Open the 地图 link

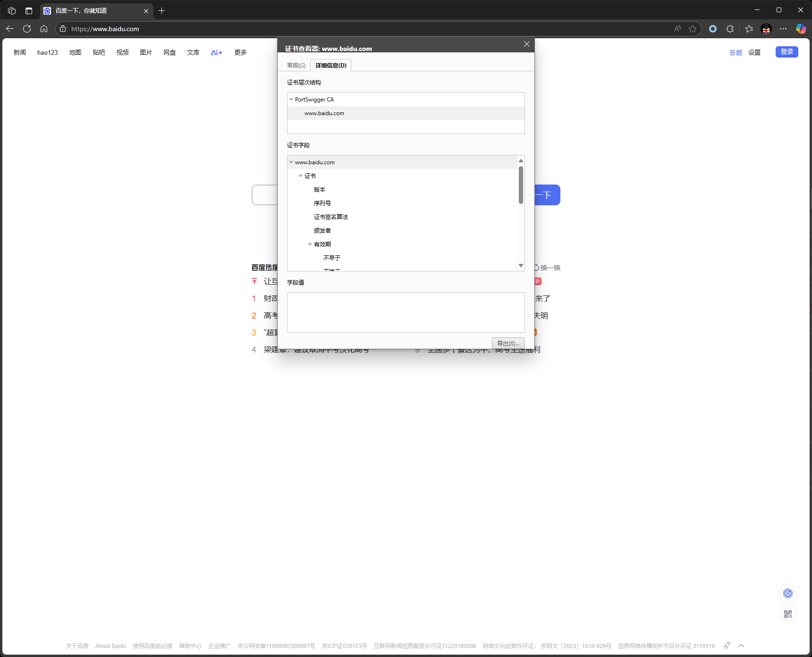[75, 52]
